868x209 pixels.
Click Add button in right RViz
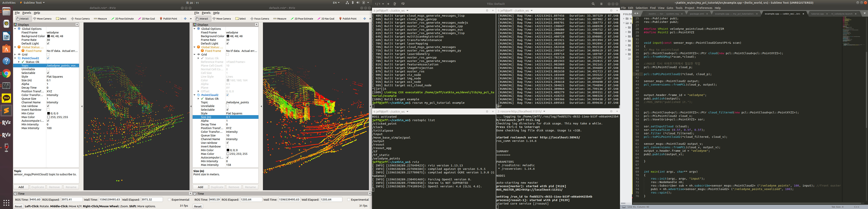pyautogui.click(x=201, y=187)
